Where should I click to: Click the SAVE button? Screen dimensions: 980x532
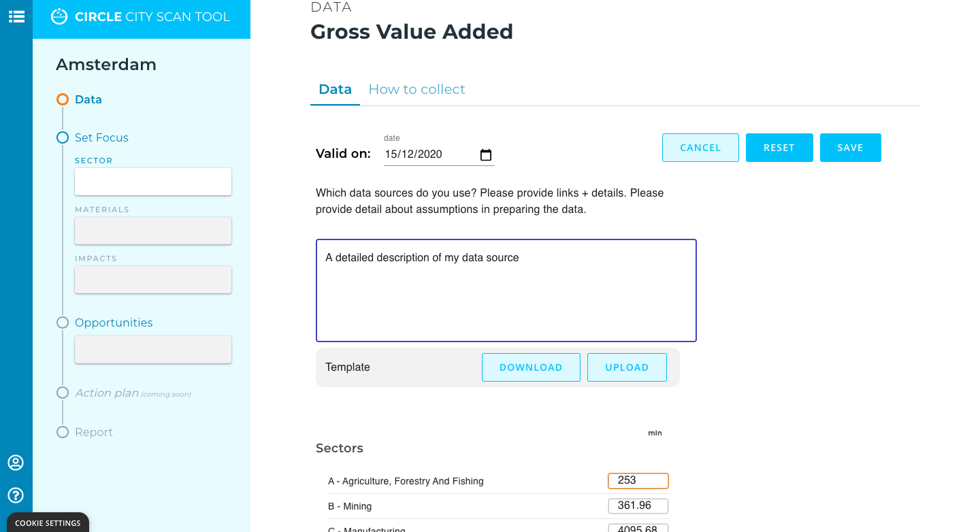[x=851, y=148]
